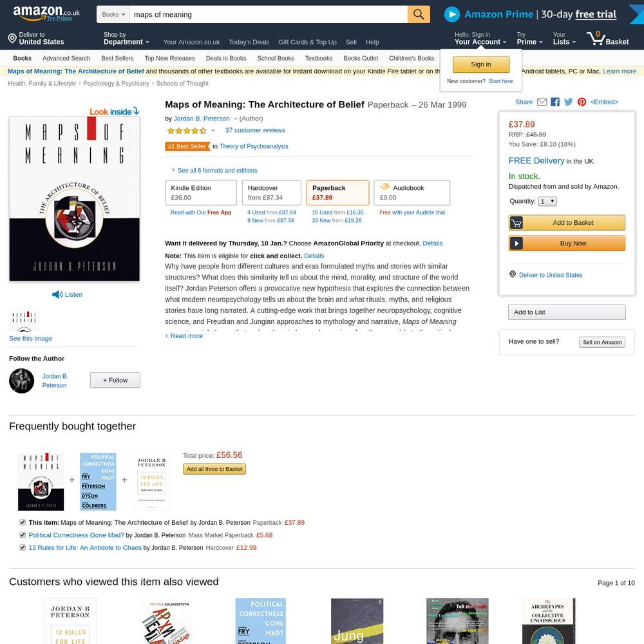Play the Amazon Prime trial banner button
Viewport: 644px width, 644px height.
[452, 14]
